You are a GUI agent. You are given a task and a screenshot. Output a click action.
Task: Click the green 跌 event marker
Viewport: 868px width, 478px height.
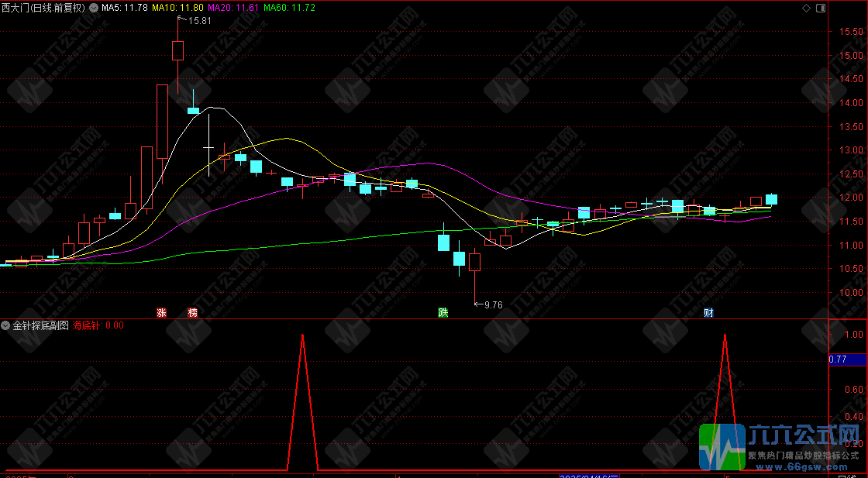[x=443, y=313]
